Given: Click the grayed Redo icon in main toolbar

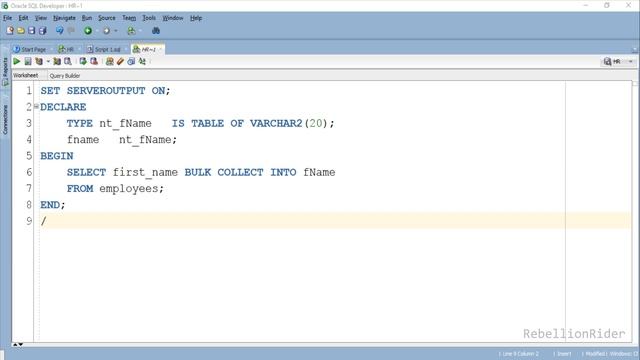Looking at the screenshot, I should [71, 31].
